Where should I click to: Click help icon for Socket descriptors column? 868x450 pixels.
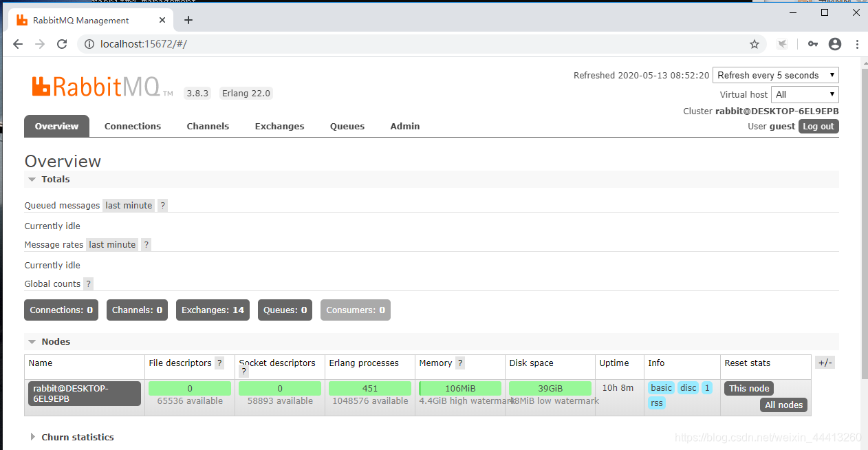[x=243, y=372]
